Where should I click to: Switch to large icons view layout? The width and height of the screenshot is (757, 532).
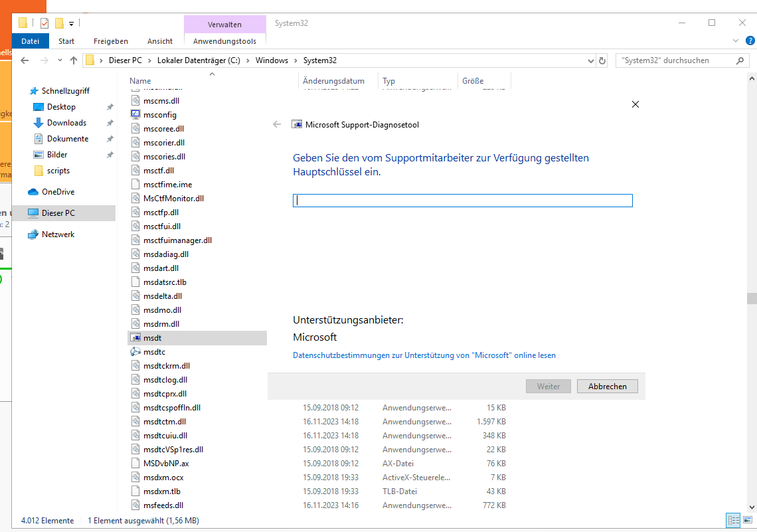coord(747,520)
